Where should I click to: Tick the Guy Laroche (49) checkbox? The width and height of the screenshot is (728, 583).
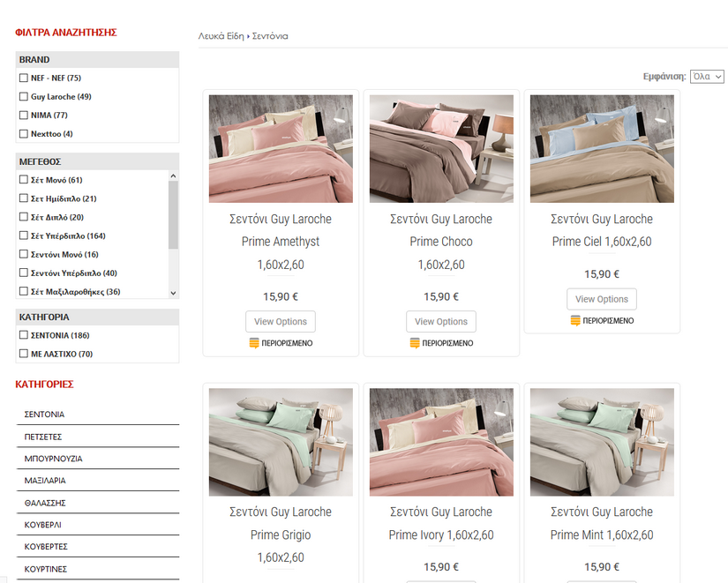click(x=24, y=96)
